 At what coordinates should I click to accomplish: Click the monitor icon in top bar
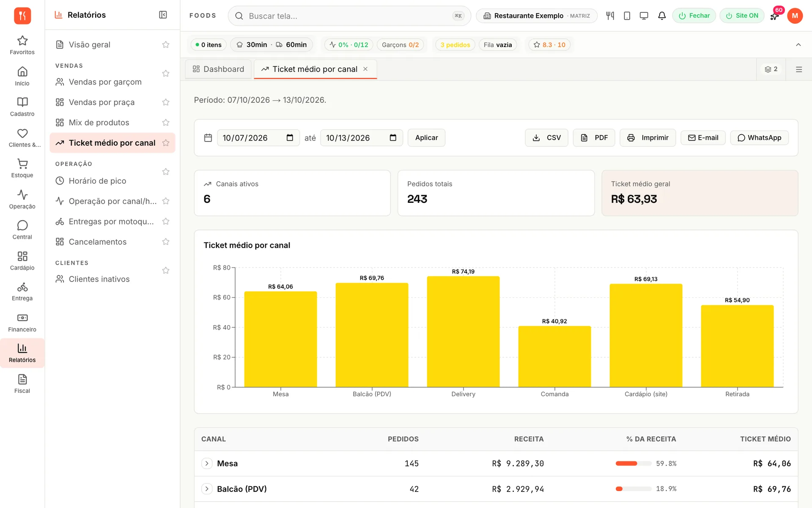pos(644,16)
